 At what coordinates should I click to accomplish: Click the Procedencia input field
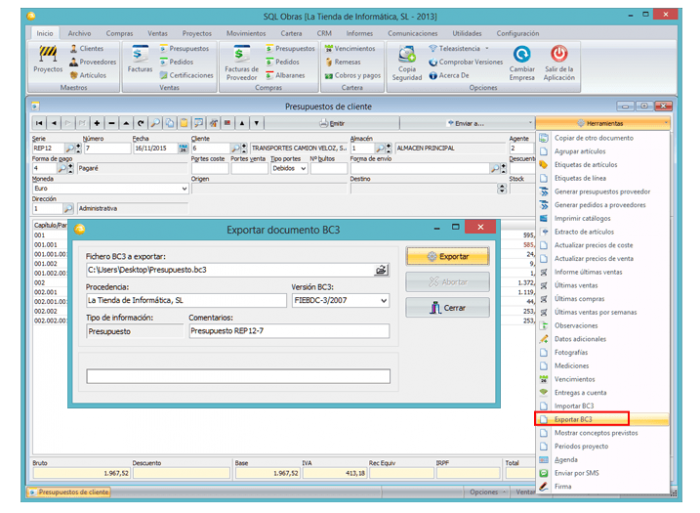coord(185,300)
